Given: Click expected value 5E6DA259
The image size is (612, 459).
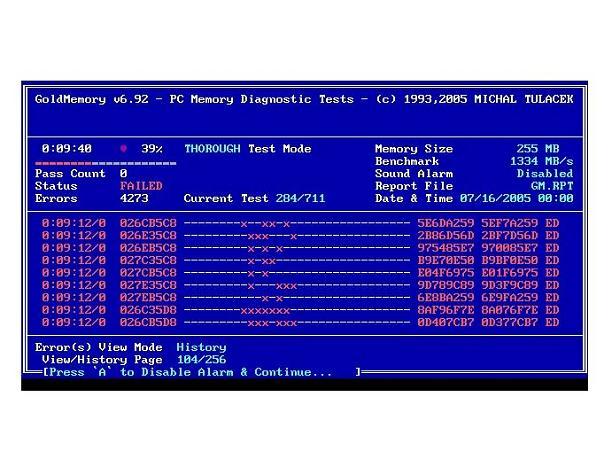Looking at the screenshot, I should 445,223.
